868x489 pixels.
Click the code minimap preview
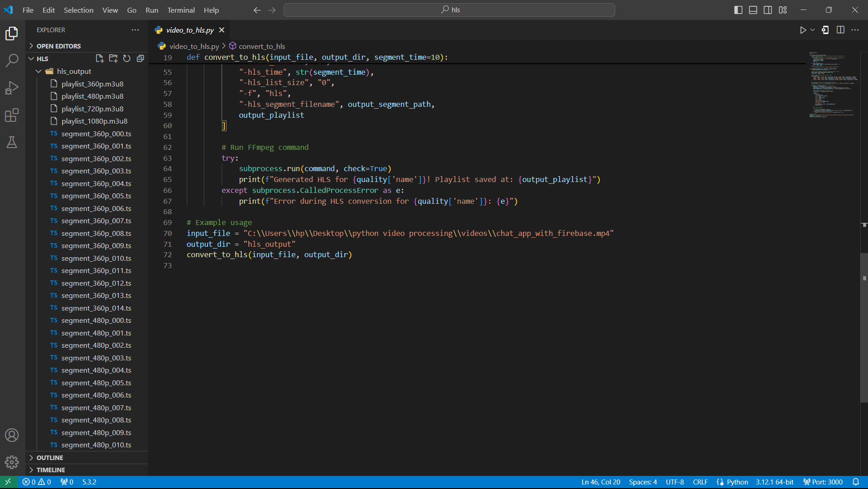(x=833, y=85)
